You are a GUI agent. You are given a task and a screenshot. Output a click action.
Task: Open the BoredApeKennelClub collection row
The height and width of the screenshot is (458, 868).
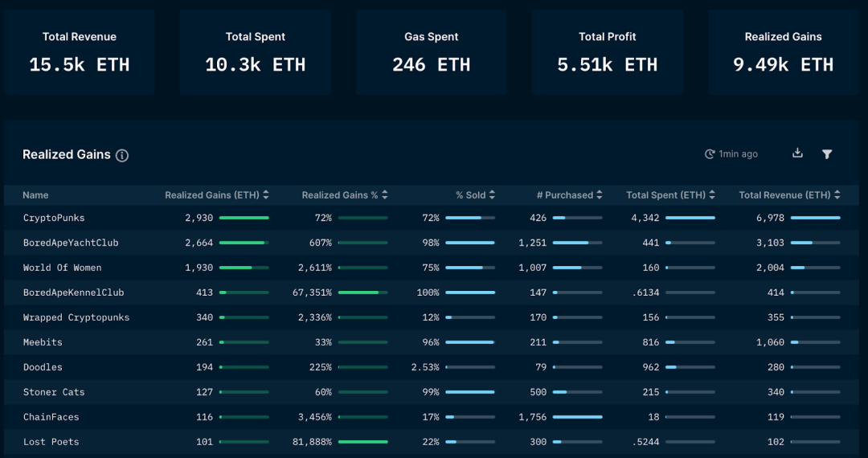pos(432,292)
